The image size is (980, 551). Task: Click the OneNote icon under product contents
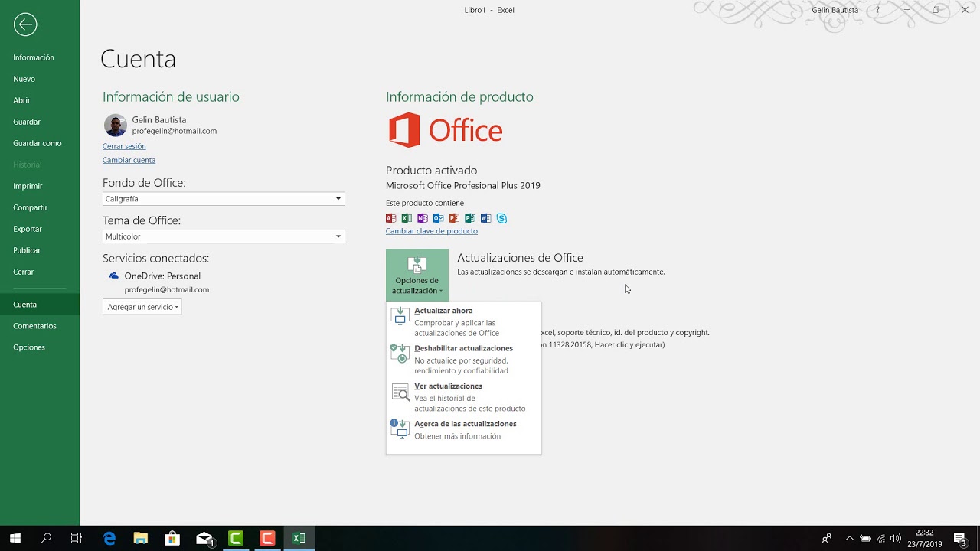[x=423, y=218]
